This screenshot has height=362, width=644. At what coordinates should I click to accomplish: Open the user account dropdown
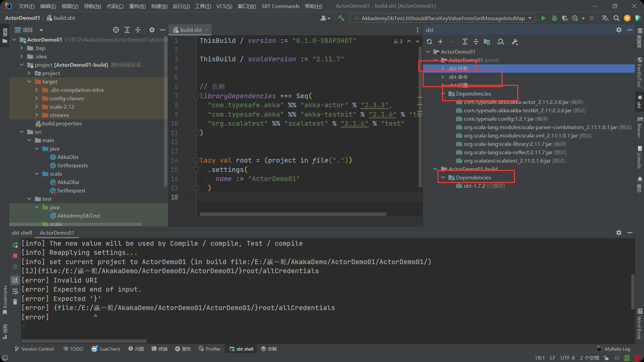(325, 18)
